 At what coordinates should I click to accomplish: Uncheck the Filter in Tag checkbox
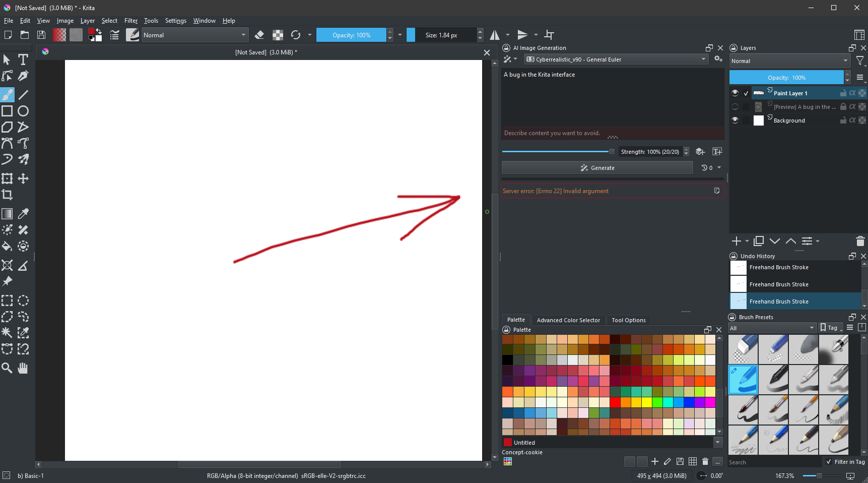click(x=829, y=462)
